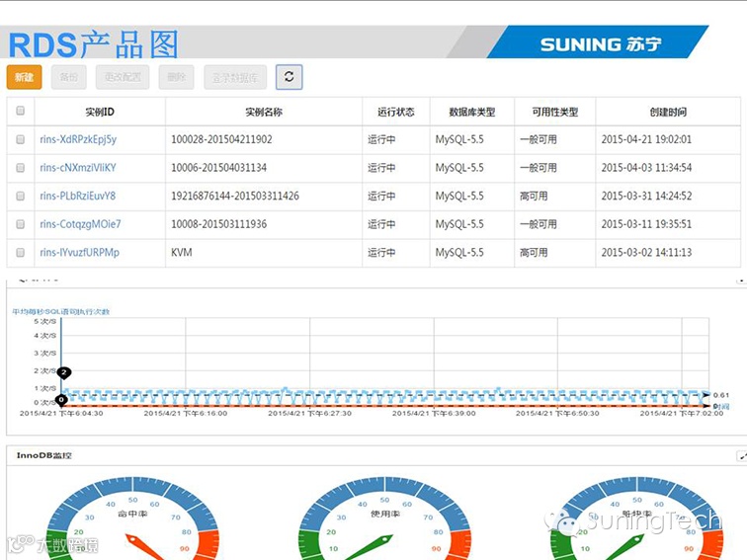Image resolution: width=747 pixels, height=560 pixels.
Task: Click 高可用 in the KVM row
Action: 534,253
